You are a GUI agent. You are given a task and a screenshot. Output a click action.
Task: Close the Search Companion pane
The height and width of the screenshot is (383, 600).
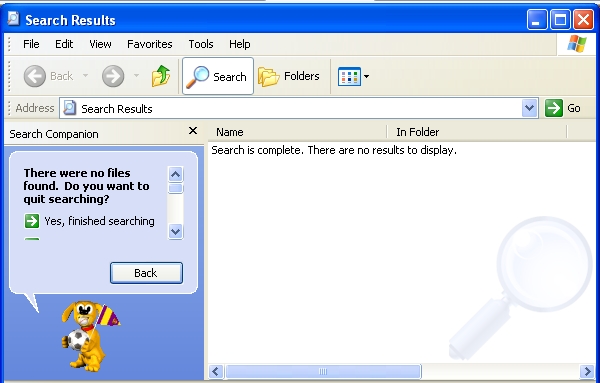[x=193, y=131]
